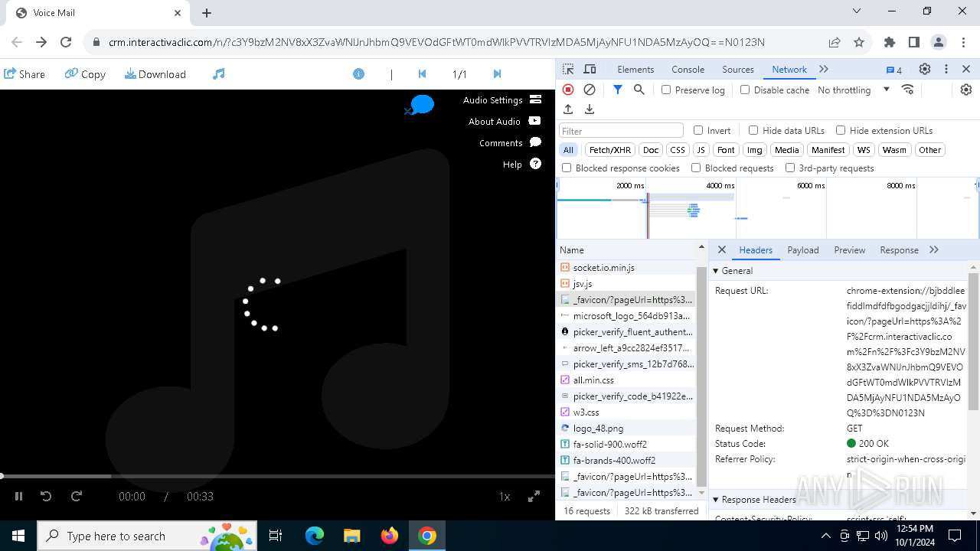Open DevTools three-dot menu
Image resolution: width=980 pixels, height=551 pixels.
[946, 70]
